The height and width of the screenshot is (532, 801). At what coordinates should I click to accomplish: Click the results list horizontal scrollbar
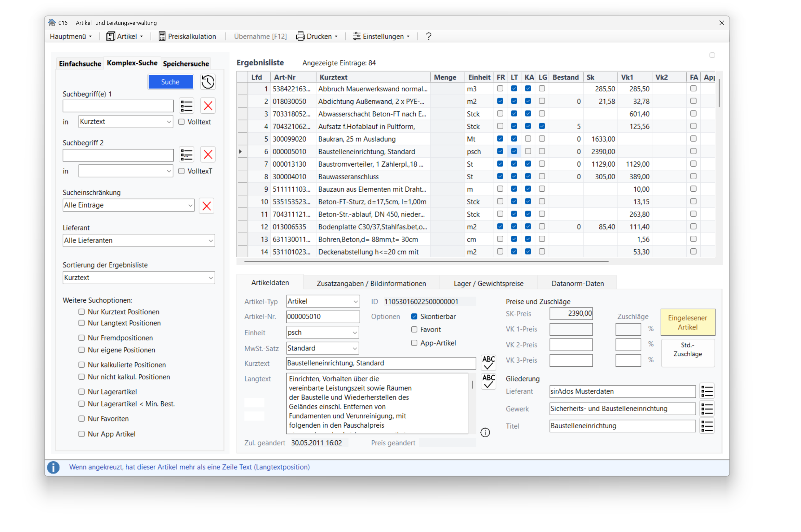(x=426, y=262)
